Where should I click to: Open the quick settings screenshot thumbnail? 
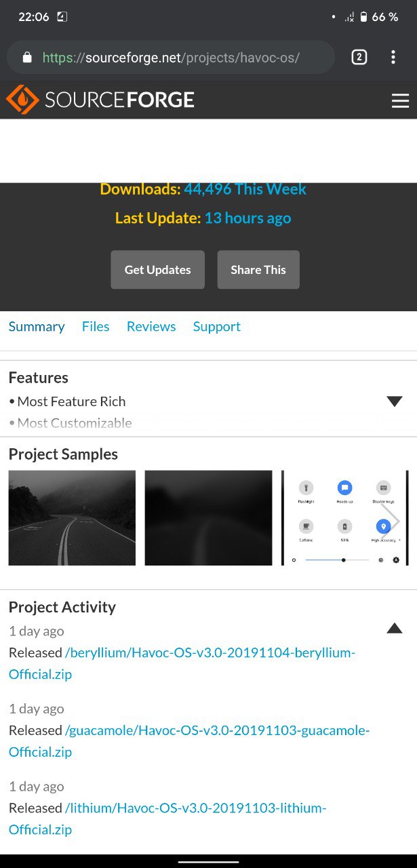(345, 518)
